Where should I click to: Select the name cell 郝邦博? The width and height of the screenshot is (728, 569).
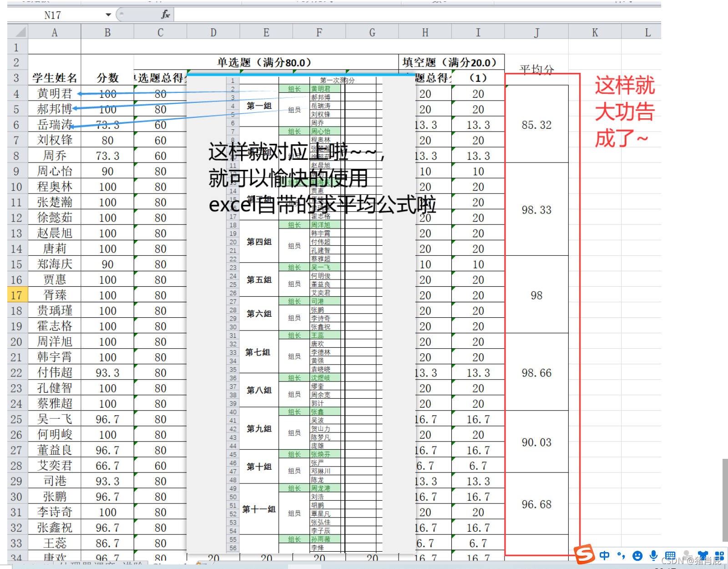[55, 109]
